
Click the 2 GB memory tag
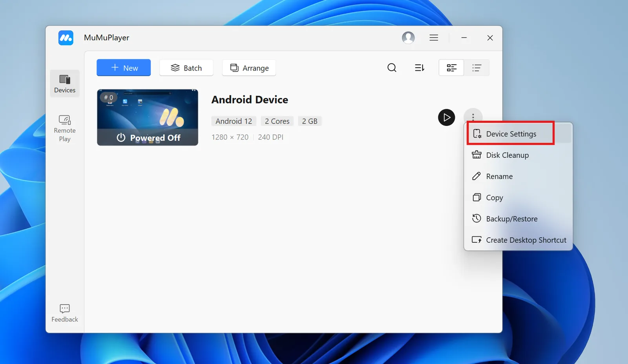click(310, 121)
